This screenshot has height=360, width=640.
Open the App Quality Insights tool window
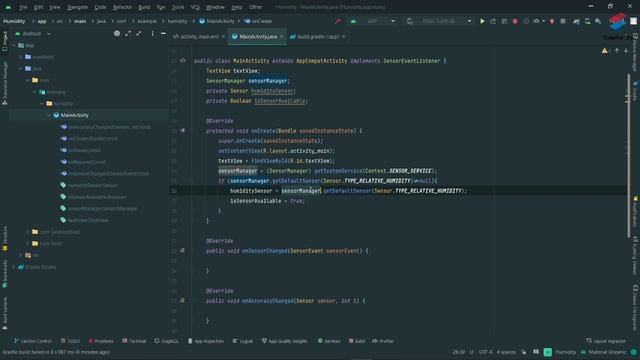click(284, 341)
